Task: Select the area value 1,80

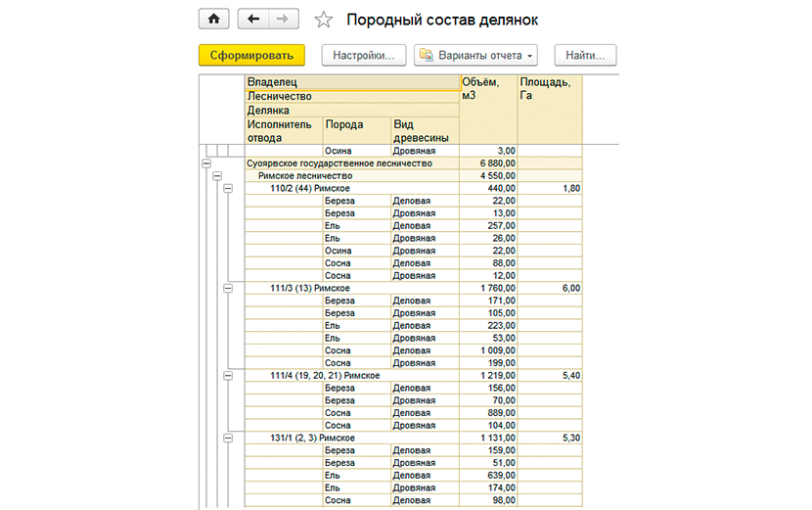Action: click(x=550, y=188)
